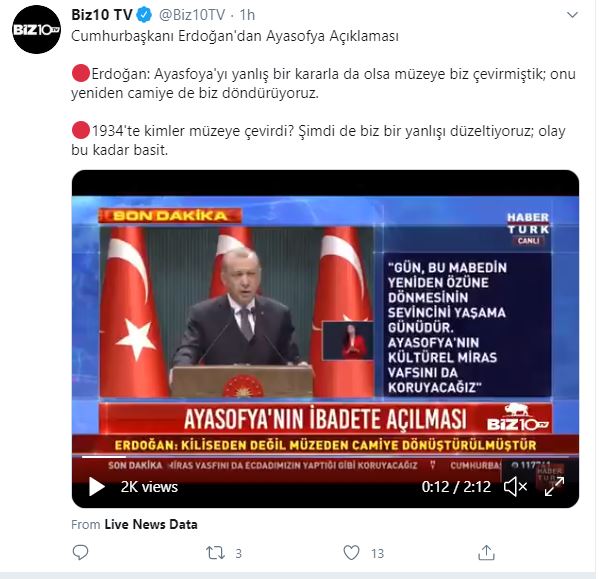The width and height of the screenshot is (599, 579).
Task: Click the video frame showing Haber Türk broadcast
Action: click(x=325, y=325)
